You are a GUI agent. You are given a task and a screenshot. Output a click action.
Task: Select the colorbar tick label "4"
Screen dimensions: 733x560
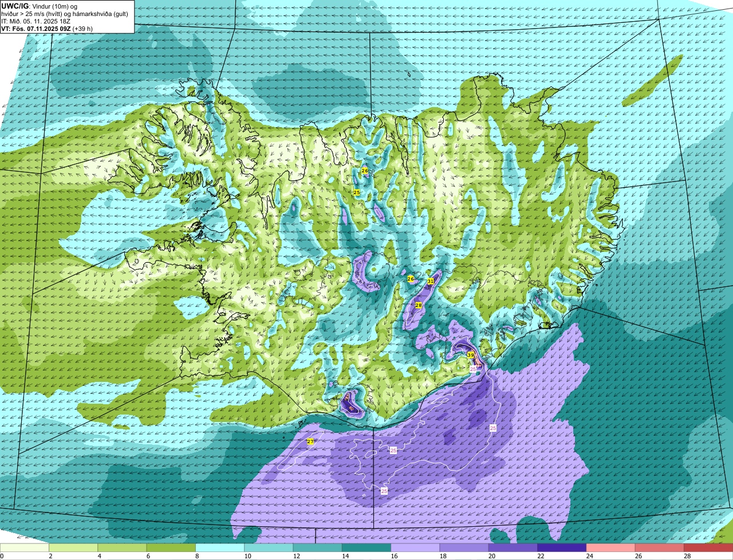pyautogui.click(x=99, y=556)
